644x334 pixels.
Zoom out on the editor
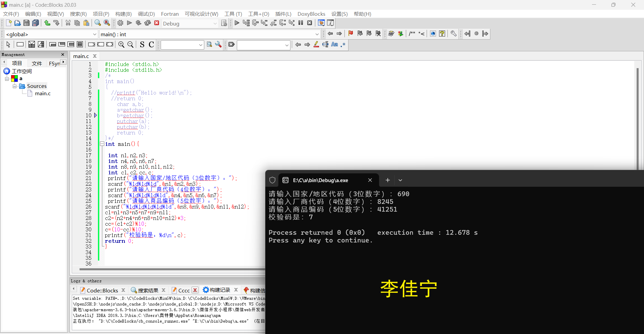pos(130,45)
